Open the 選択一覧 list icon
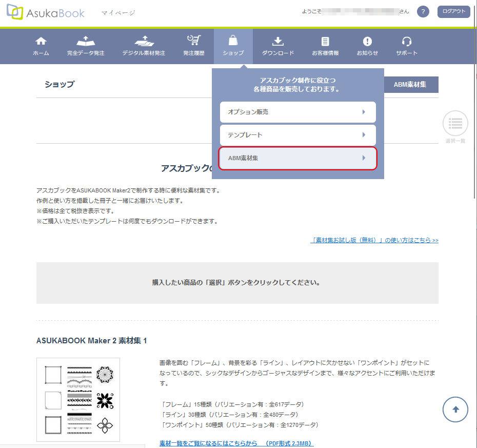This screenshot has height=448, width=477. point(455,123)
